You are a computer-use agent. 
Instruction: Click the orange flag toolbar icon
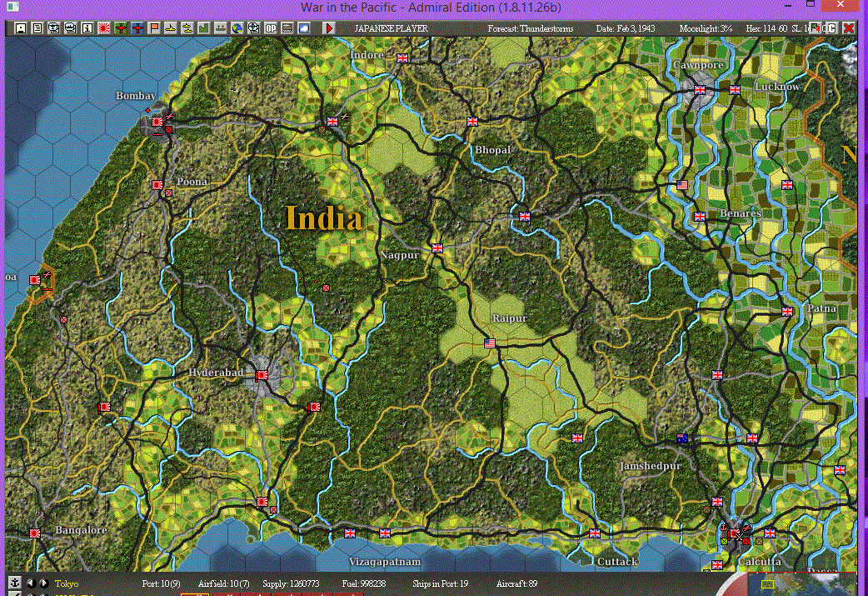coord(154,28)
